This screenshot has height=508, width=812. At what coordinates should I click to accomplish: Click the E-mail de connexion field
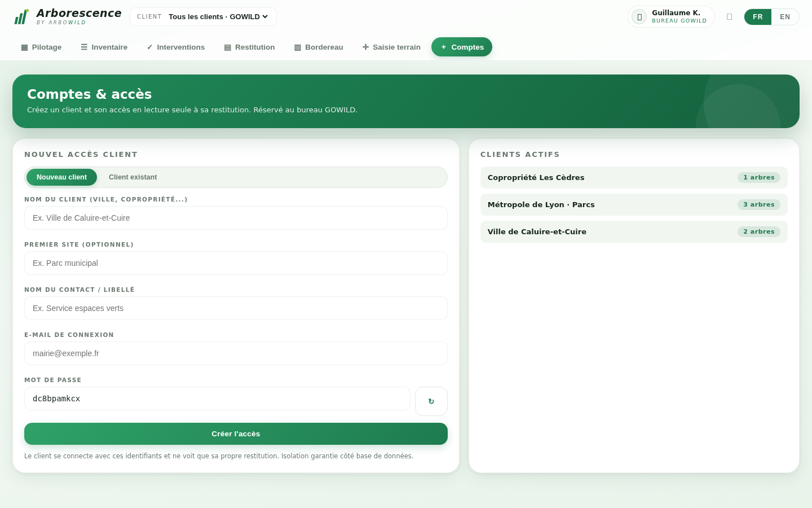click(x=236, y=353)
